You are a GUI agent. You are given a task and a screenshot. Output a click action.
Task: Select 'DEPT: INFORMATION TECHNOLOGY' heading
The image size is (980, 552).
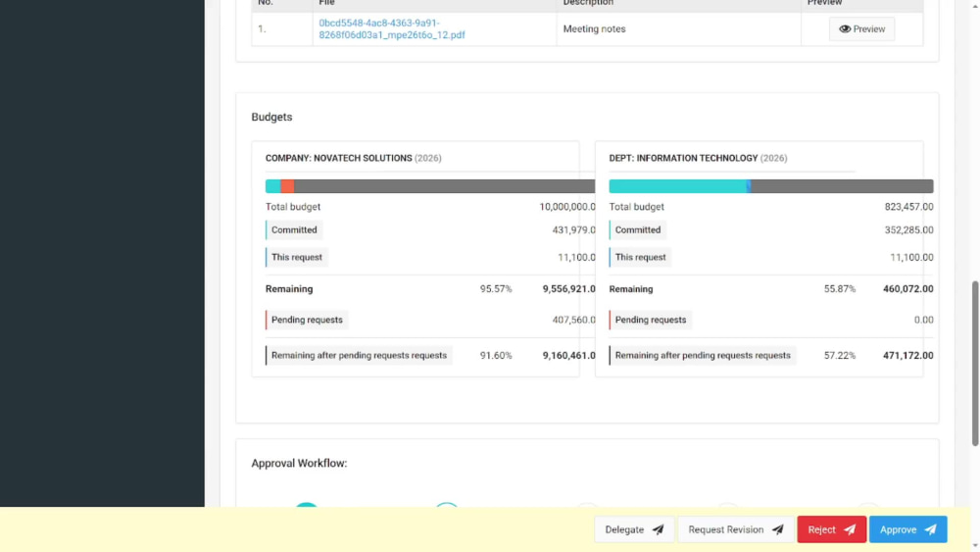point(683,158)
